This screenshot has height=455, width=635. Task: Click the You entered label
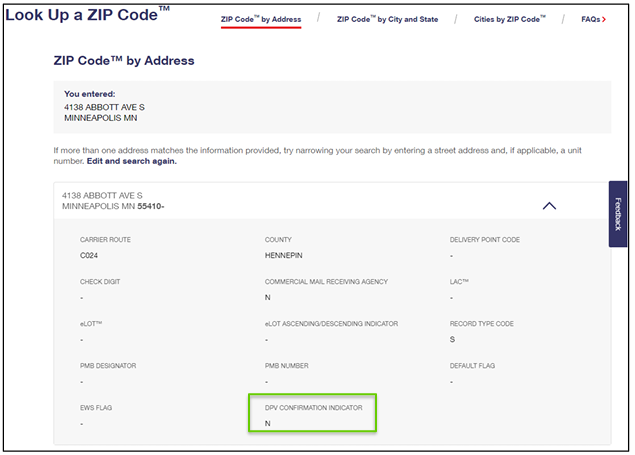pyautogui.click(x=89, y=94)
